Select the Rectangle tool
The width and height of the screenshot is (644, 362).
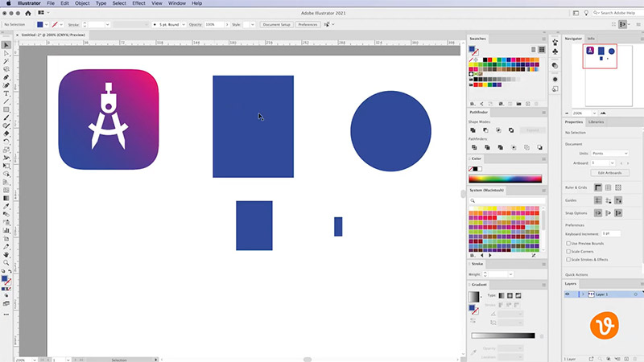6,109
